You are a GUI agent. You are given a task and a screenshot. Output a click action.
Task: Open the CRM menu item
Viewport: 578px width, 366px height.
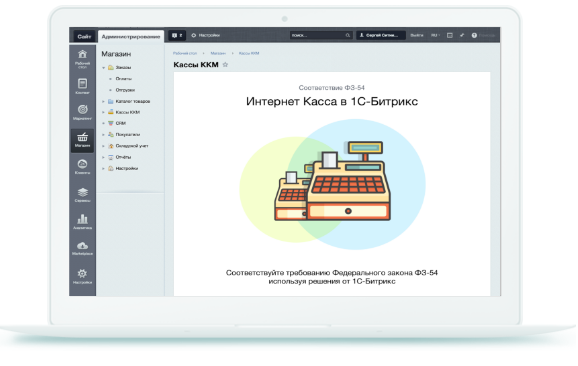coord(121,123)
